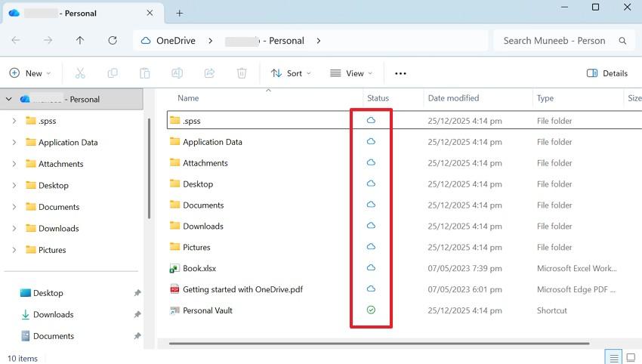Click the Paste clipboard icon

(x=144, y=73)
